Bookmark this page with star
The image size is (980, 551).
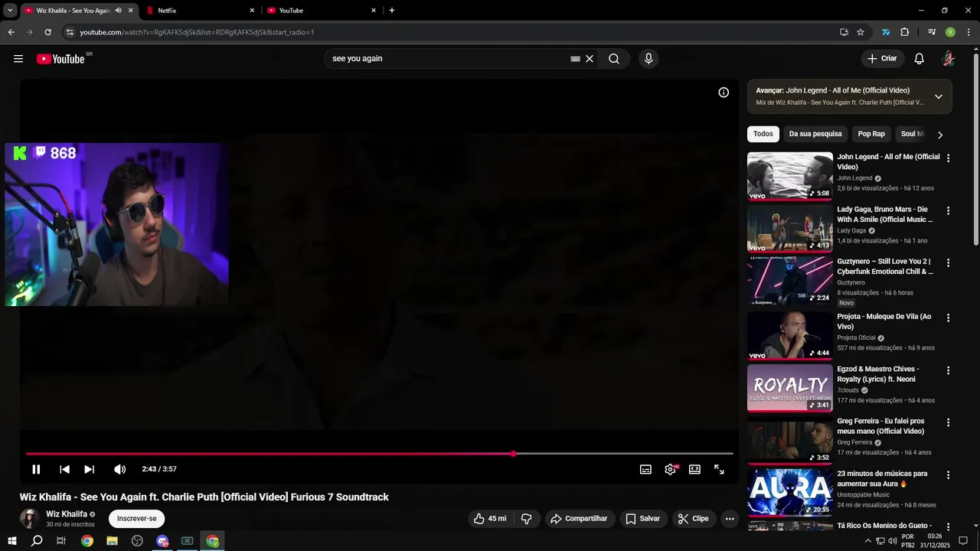pyautogui.click(x=861, y=32)
